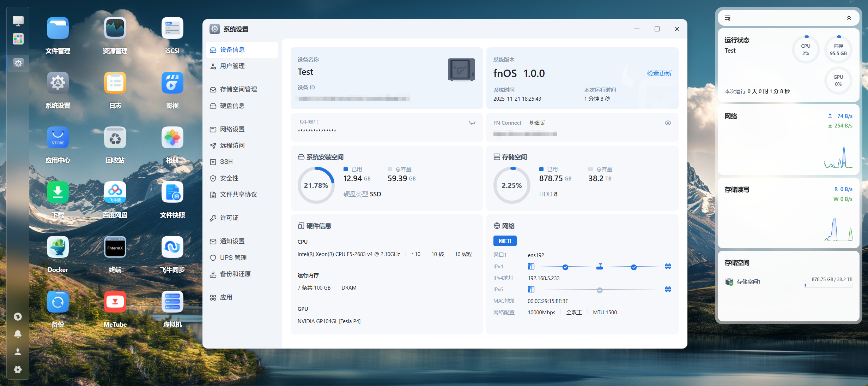Screen dimensions: 868x386
Task: Select 存储空间管理 in the sidebar
Action: pyautogui.click(x=238, y=89)
